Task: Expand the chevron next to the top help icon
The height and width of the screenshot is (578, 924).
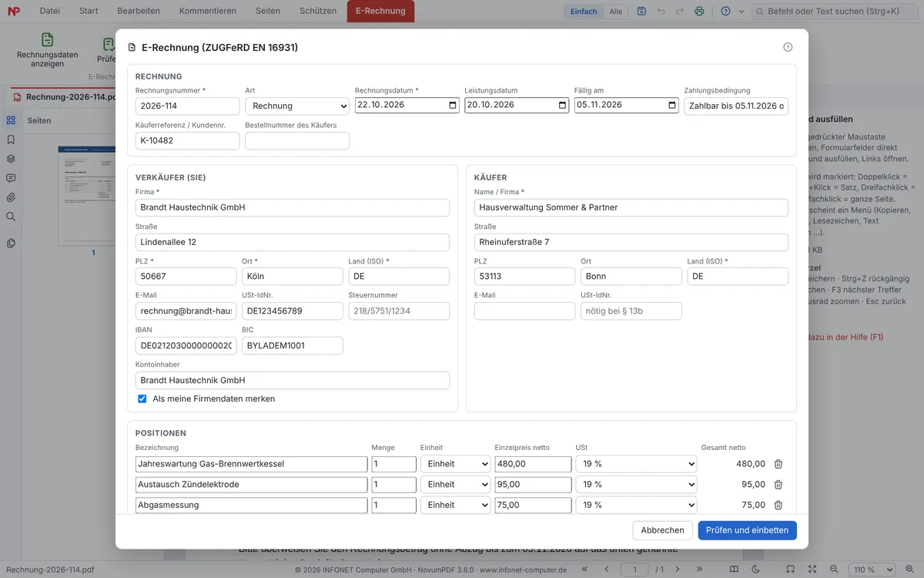Action: point(742,12)
